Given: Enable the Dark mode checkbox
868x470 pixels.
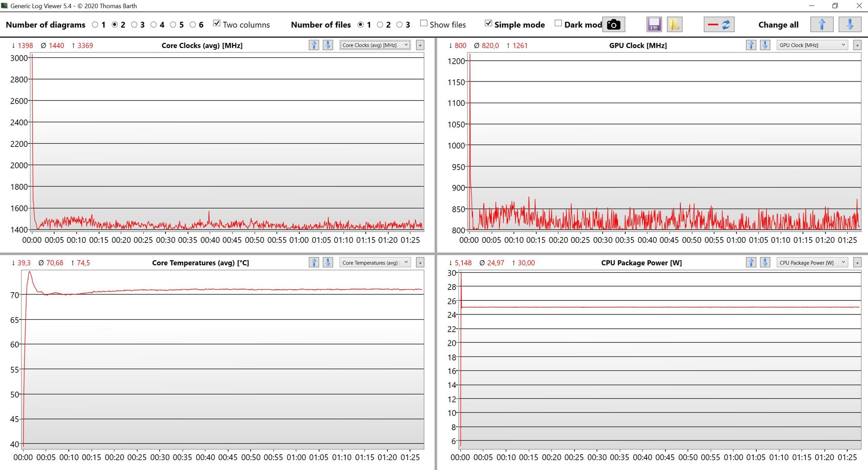Looking at the screenshot, I should (x=558, y=24).
